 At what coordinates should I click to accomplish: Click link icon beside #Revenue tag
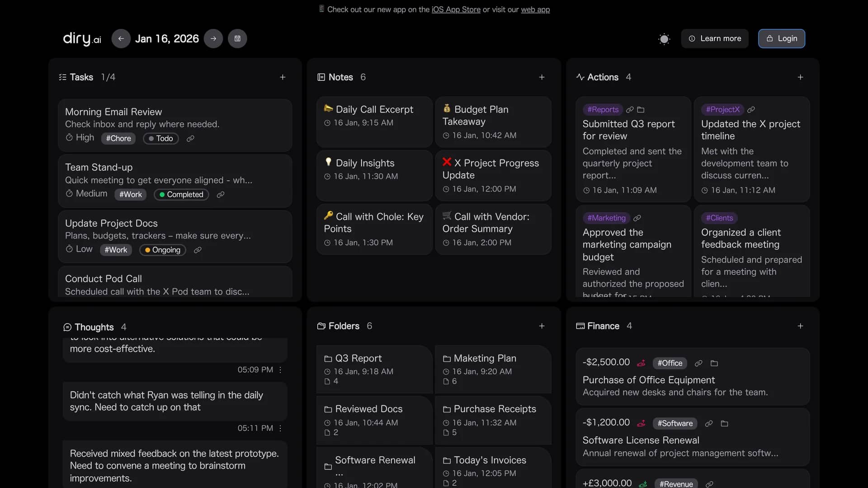pos(709,484)
